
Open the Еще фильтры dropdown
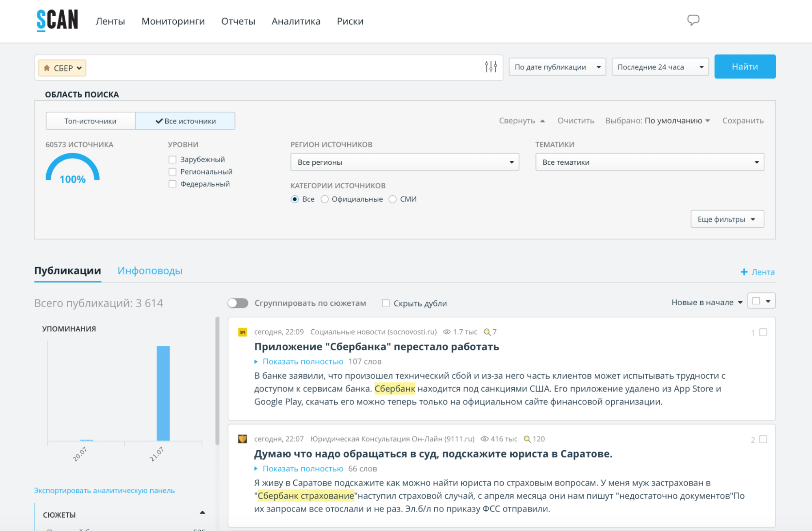(727, 219)
